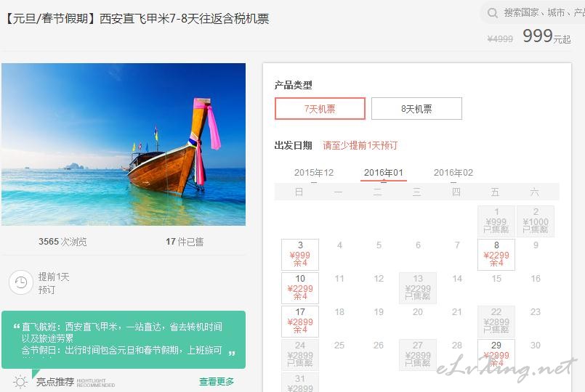The image size is (585, 392).
Task: Click the sold-out January 22 cell
Action: click(496, 321)
